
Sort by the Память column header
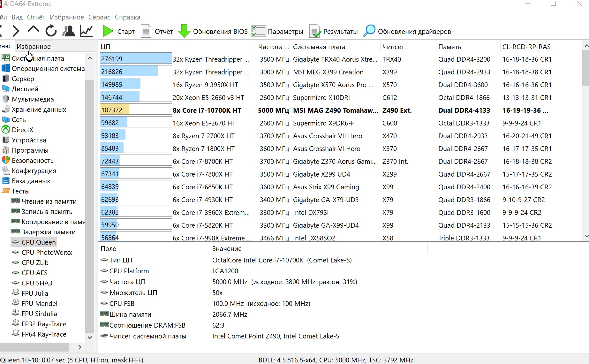point(449,47)
